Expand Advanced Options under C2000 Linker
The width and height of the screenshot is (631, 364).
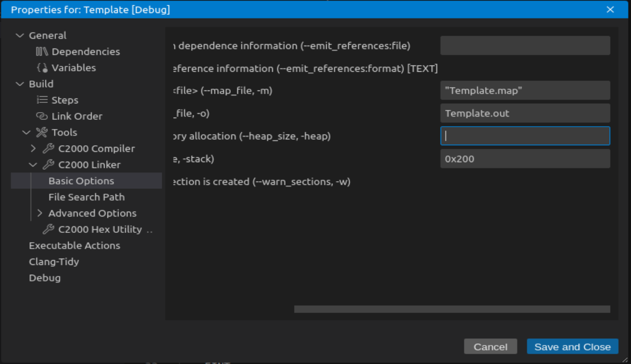click(x=39, y=213)
